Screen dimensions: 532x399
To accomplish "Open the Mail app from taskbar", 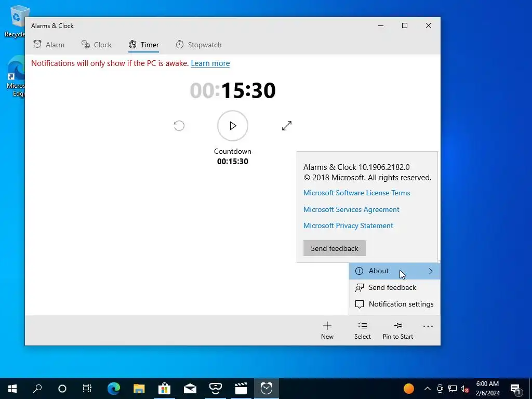I will pyautogui.click(x=190, y=389).
